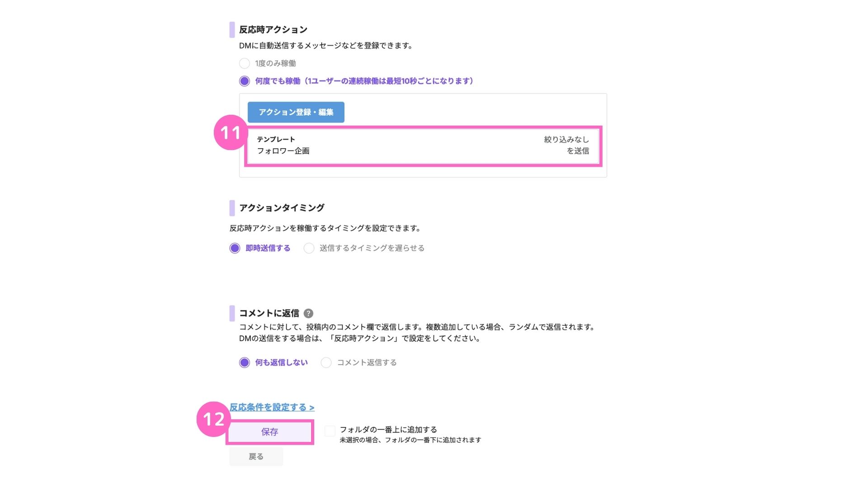Open アクション登録・編集 action editor
The image size is (868, 488).
tap(296, 112)
